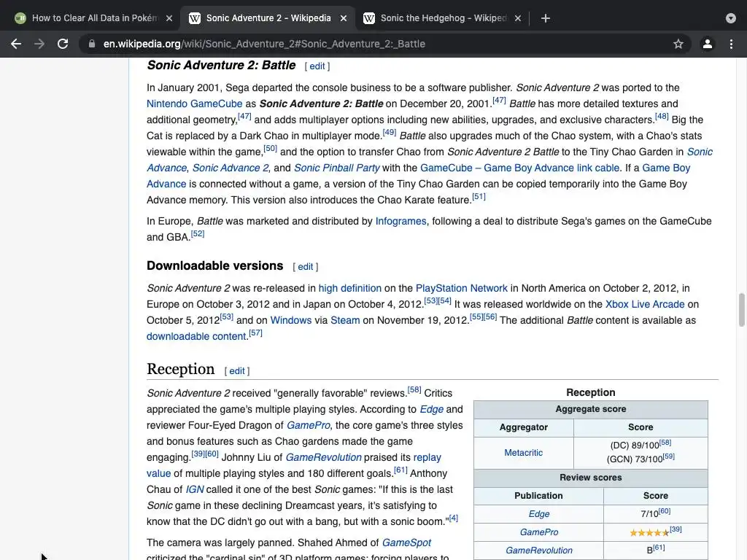This screenshot has height=560, width=747.
Task: Open the Infogrames link
Action: click(x=400, y=221)
